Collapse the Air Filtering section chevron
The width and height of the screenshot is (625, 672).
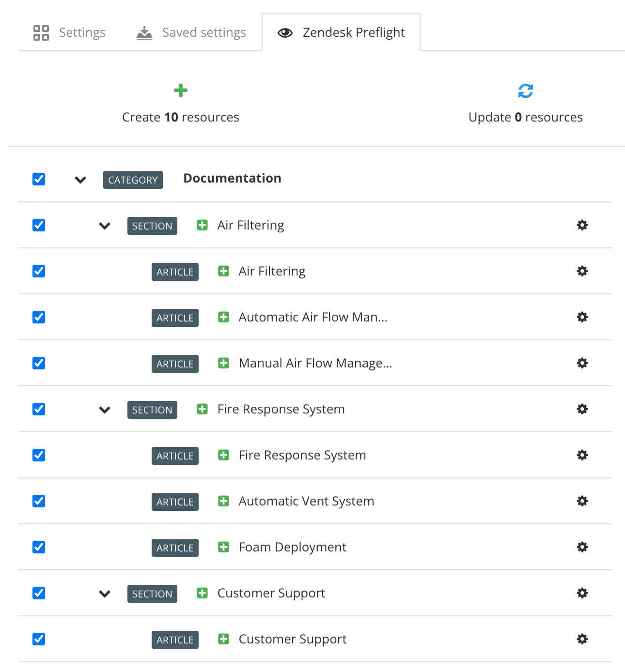[x=104, y=226]
